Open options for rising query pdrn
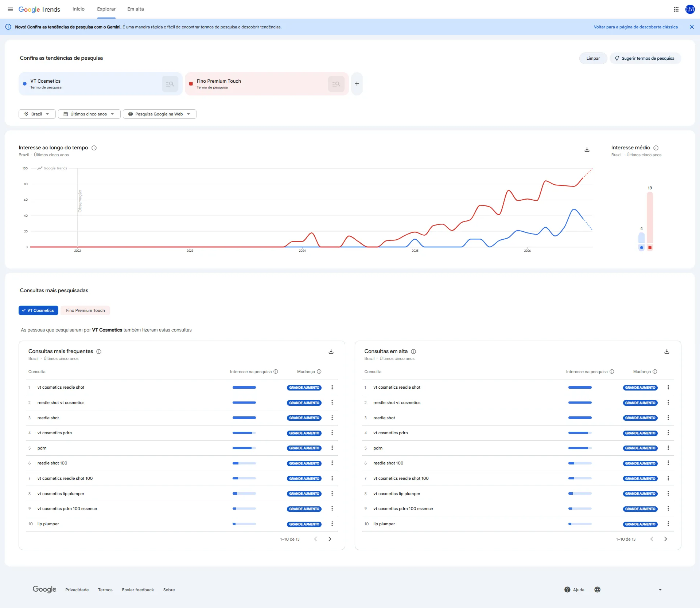 [668, 448]
